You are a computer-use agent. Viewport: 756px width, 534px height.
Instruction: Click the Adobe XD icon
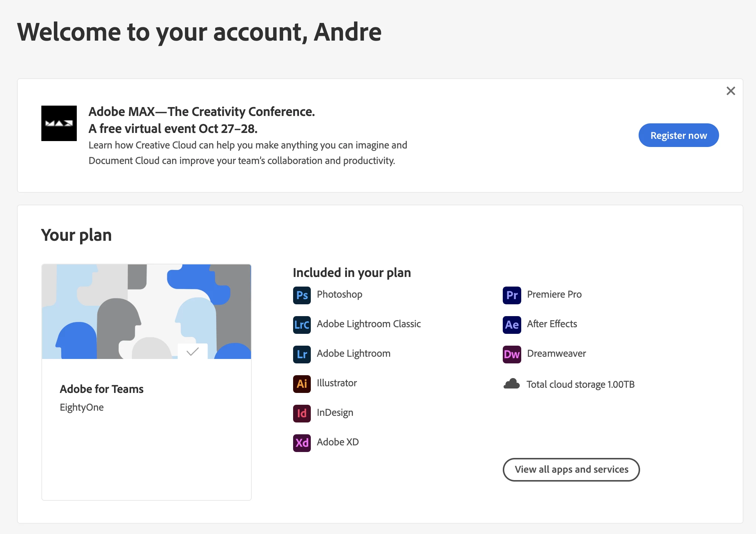point(302,443)
